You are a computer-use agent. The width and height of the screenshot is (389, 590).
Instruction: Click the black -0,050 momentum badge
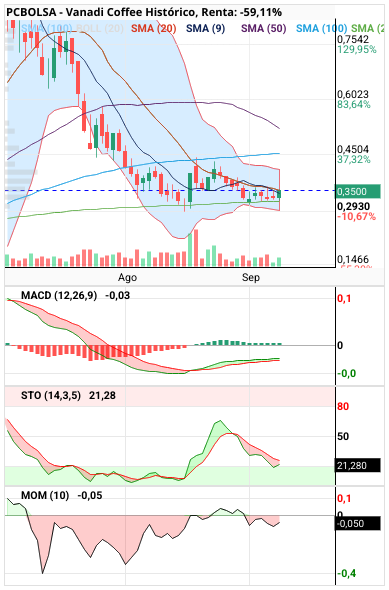click(357, 523)
